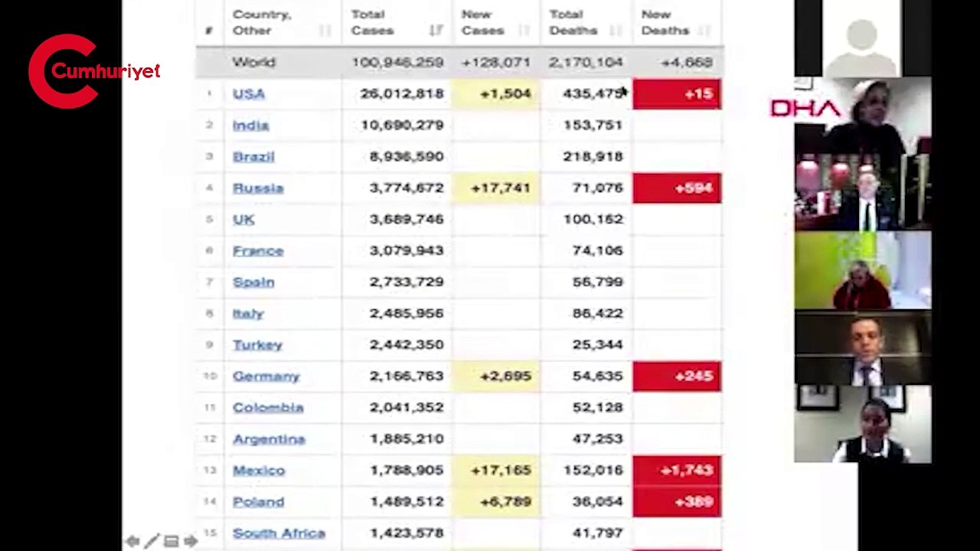Select the blank avatar participant tile
This screenshot has width=980, height=551.
862,38
